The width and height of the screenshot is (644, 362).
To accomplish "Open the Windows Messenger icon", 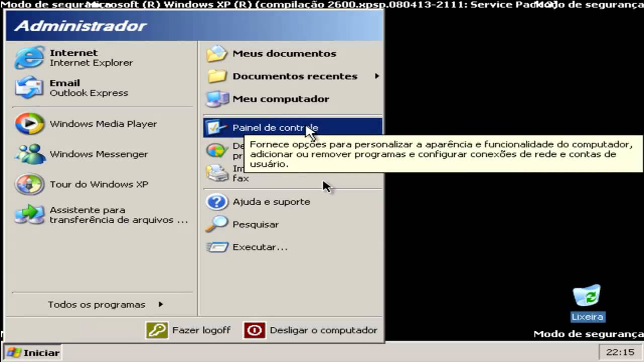I will pos(29,154).
